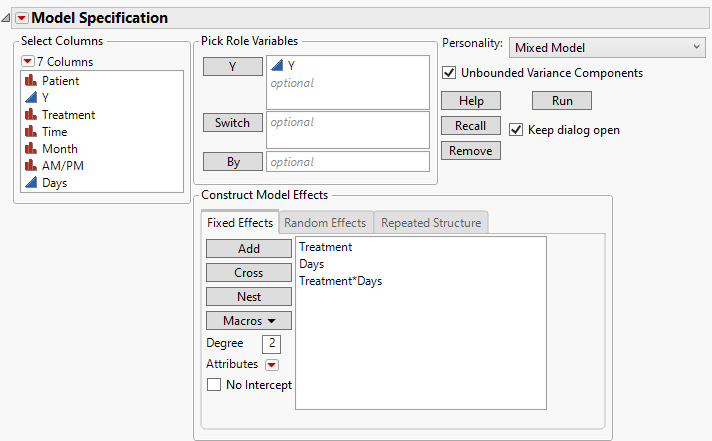The image size is (712, 441).
Task: Click the Remove button
Action: click(471, 151)
